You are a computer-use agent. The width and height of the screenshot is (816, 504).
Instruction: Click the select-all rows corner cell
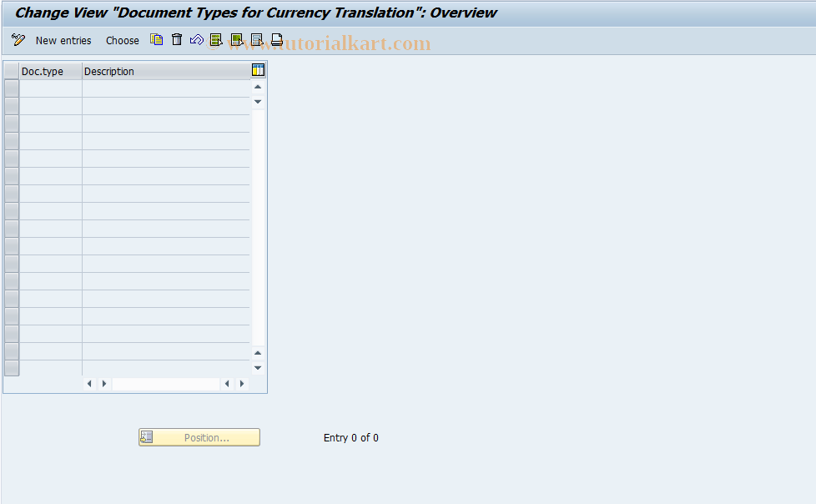(x=12, y=71)
